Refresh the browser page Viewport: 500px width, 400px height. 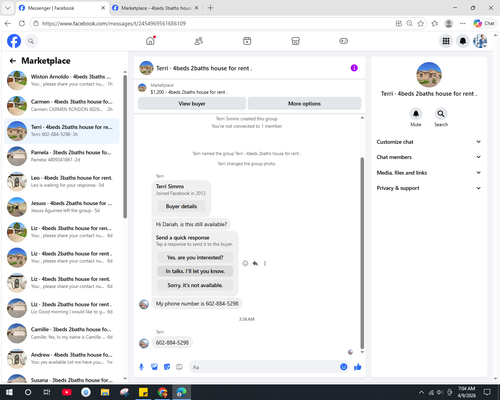coord(22,23)
